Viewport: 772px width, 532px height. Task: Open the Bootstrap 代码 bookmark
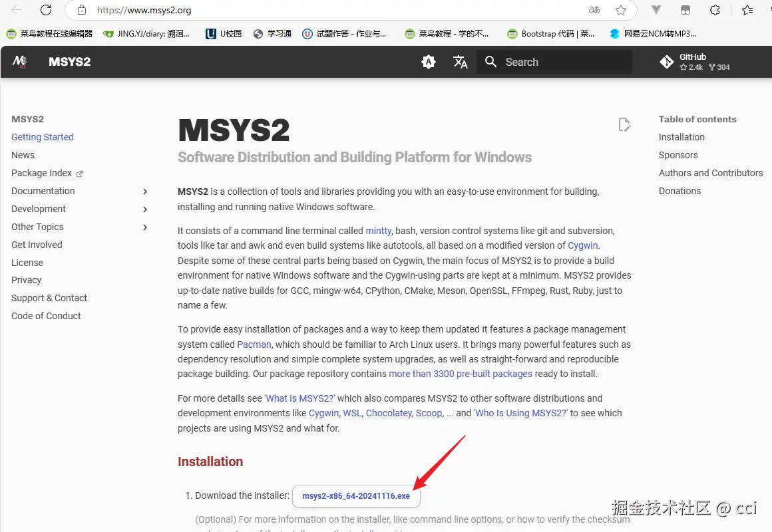(551, 33)
